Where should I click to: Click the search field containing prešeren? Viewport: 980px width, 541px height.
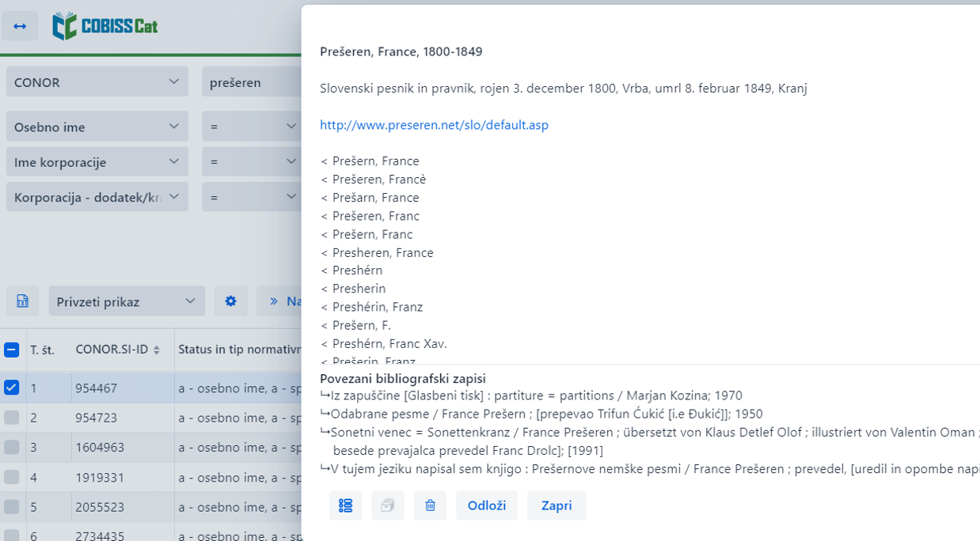(252, 81)
